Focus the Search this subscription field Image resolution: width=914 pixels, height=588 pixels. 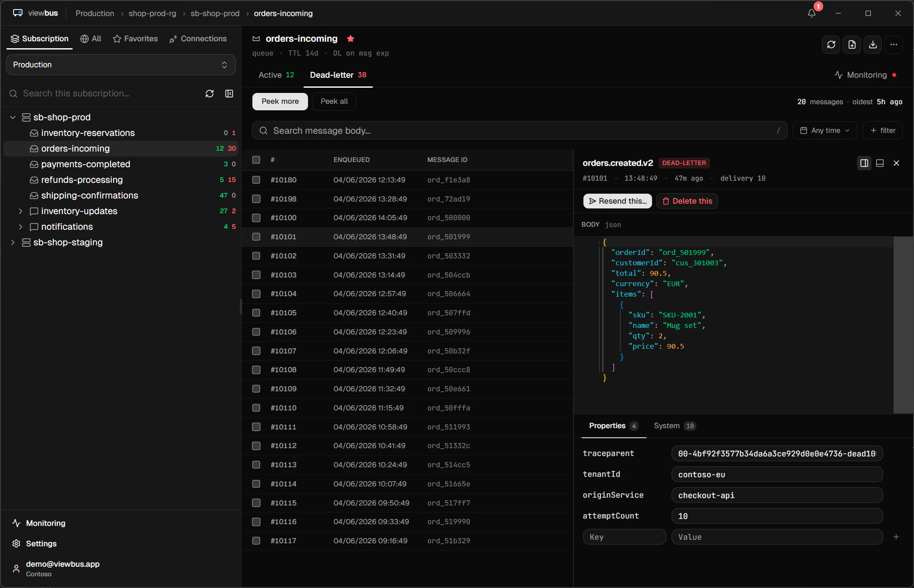click(104, 93)
